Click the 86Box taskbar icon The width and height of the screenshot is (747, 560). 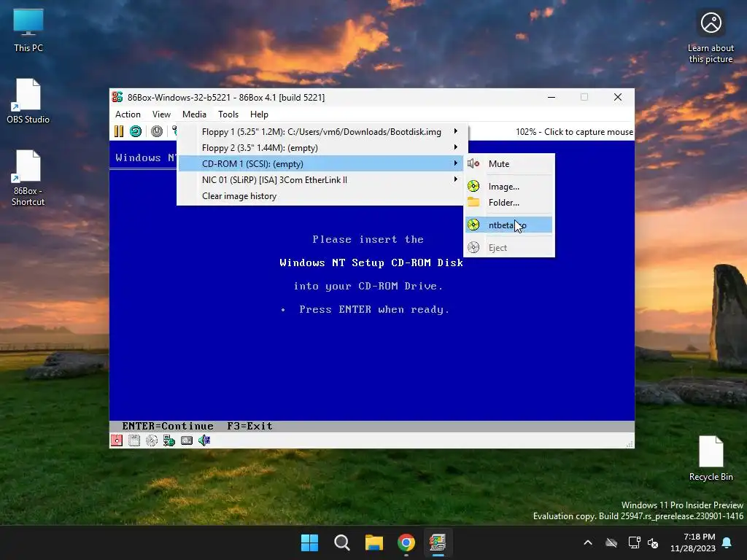(x=438, y=542)
